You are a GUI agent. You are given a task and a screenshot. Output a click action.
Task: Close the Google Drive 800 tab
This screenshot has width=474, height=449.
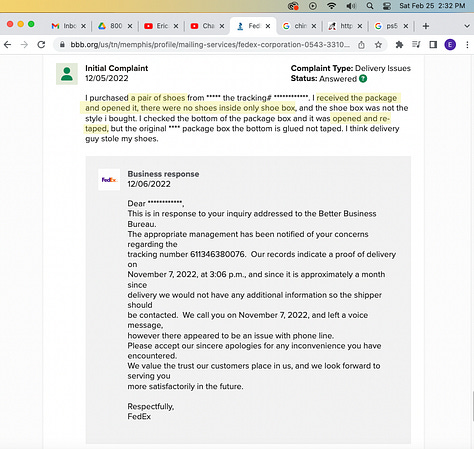click(130, 26)
